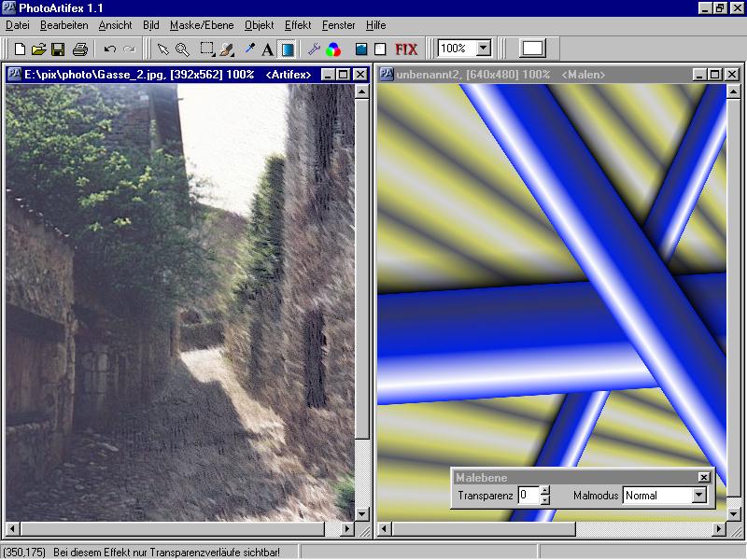Click the Transparenz value field
The image size is (747, 560).
529,496
